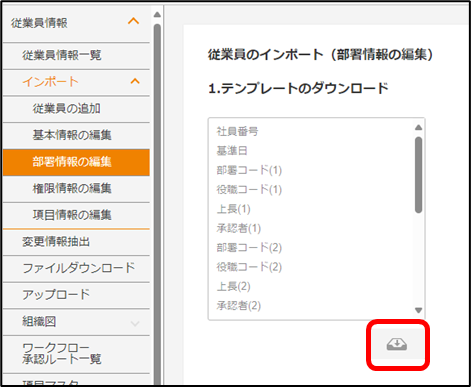
Task: Collapse the インポート submenu chevron
Action: click(x=135, y=81)
